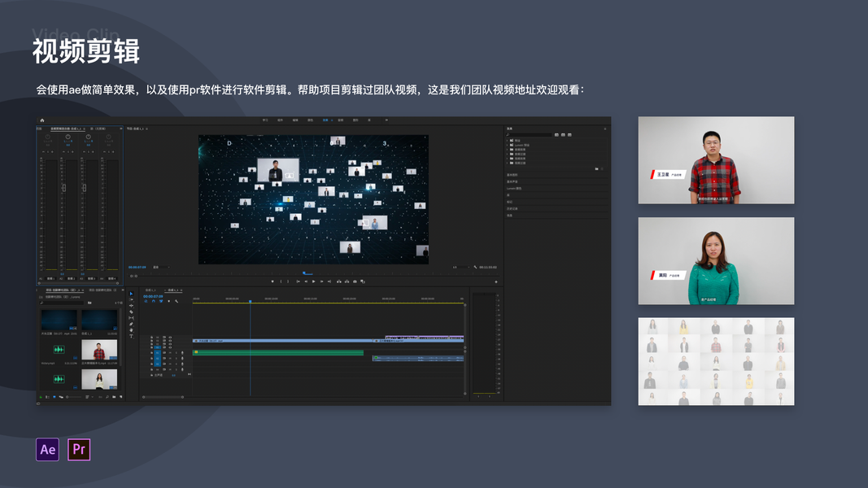Step back one frame in program monitor
Image resolution: width=868 pixels, height=488 pixels.
click(306, 281)
